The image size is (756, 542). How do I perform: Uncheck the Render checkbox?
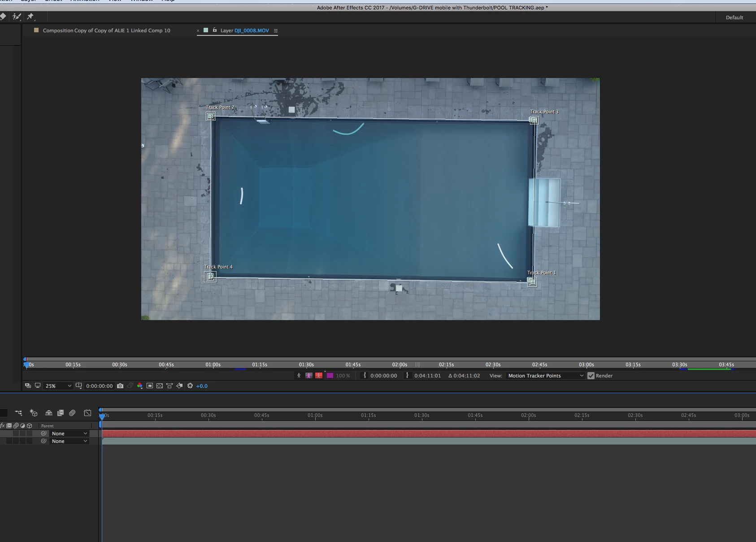click(591, 376)
